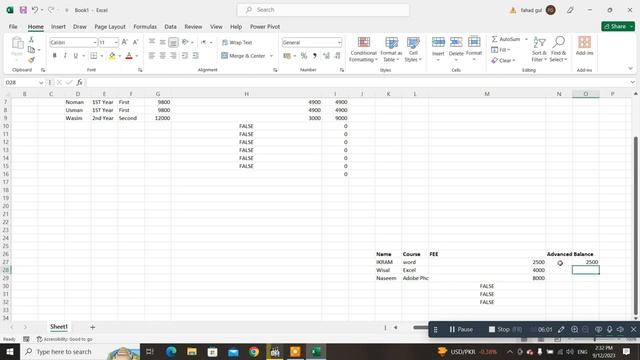Image resolution: width=640 pixels, height=360 pixels.
Task: Click the Share button
Action: [618, 26]
